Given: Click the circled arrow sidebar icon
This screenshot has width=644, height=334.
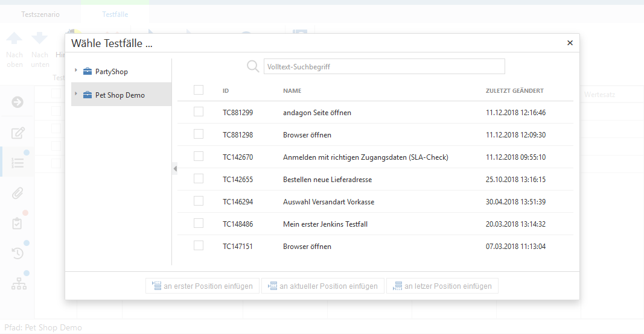Looking at the screenshot, I should (18, 102).
